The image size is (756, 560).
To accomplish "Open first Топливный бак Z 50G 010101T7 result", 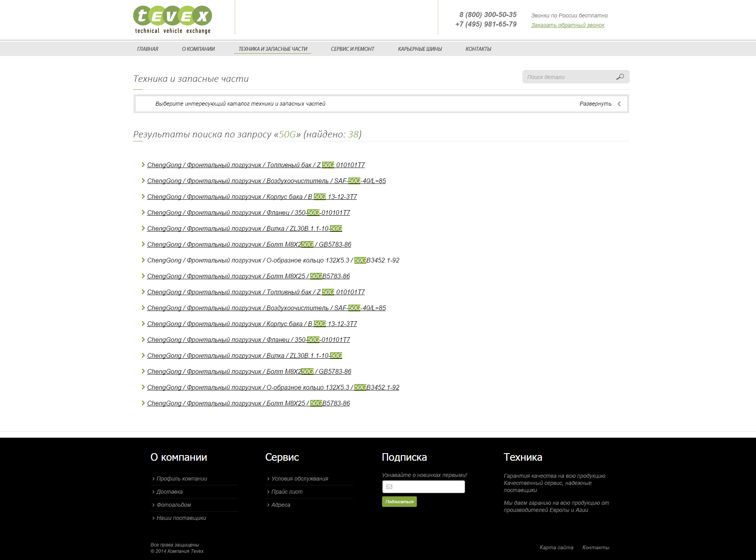I will point(256,165).
